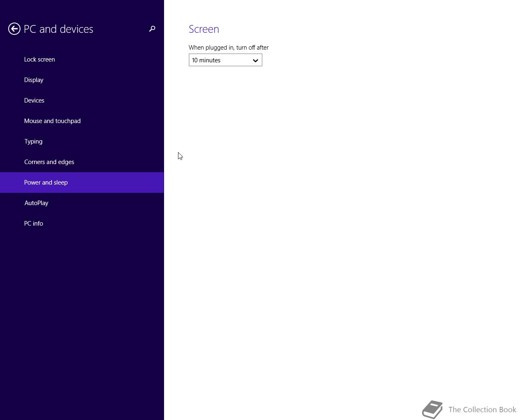
Task: Select Power and sleep in sidebar
Action: pos(82,183)
